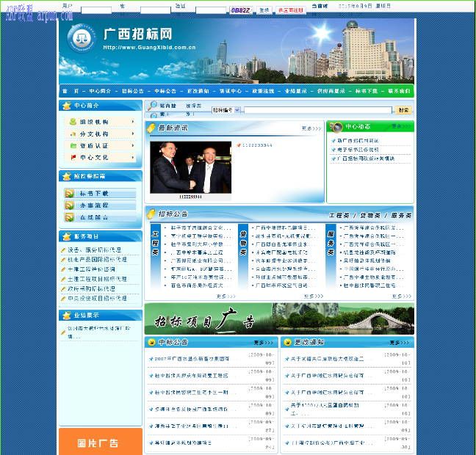Expand the 分支机构 submenu arrow
The height and width of the screenshot is (455, 476).
click(133, 134)
